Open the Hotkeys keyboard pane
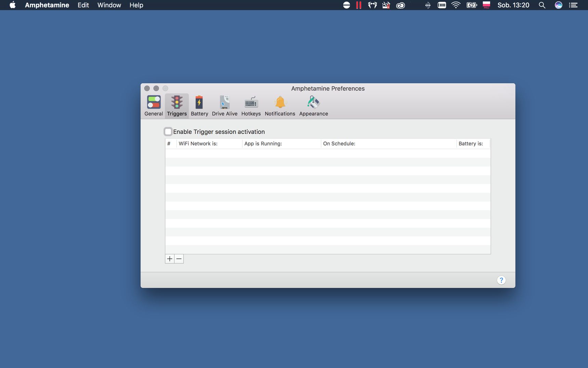This screenshot has width=588, height=368. coord(251,106)
